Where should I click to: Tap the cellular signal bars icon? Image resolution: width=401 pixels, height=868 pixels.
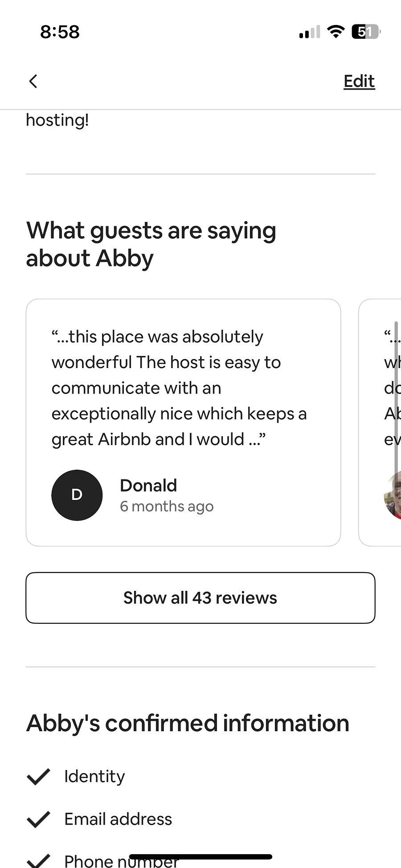click(x=310, y=32)
